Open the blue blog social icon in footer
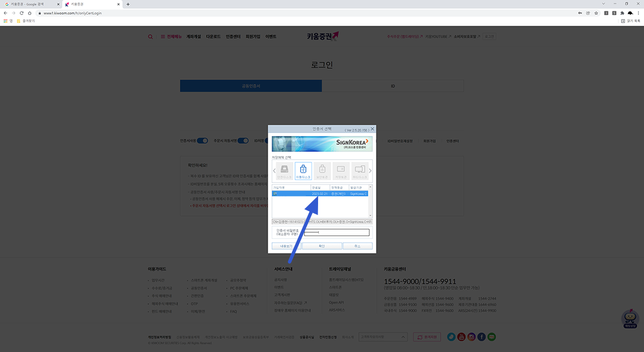 coord(451,337)
